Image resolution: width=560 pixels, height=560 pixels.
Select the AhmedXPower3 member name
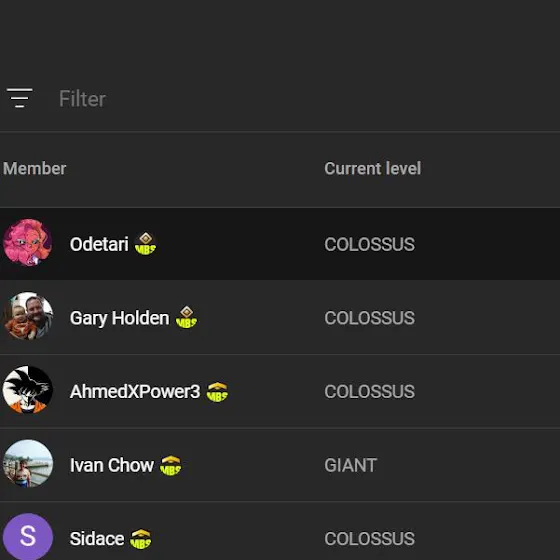135,391
